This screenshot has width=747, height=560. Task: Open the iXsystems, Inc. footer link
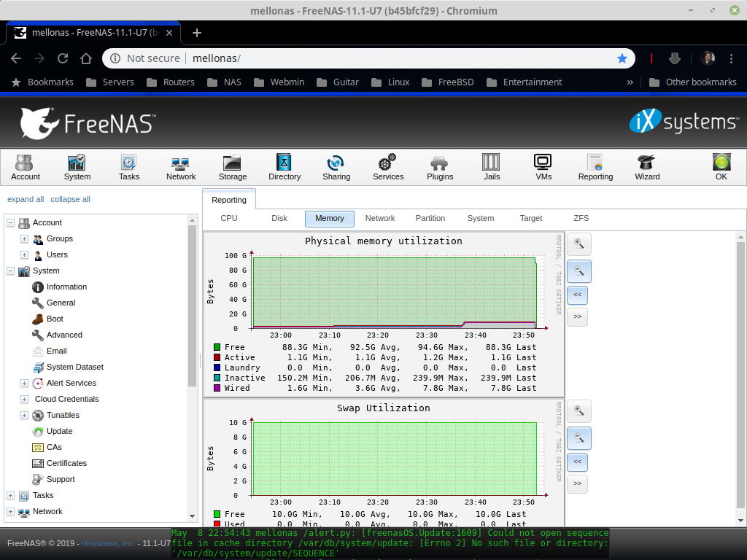[108, 543]
